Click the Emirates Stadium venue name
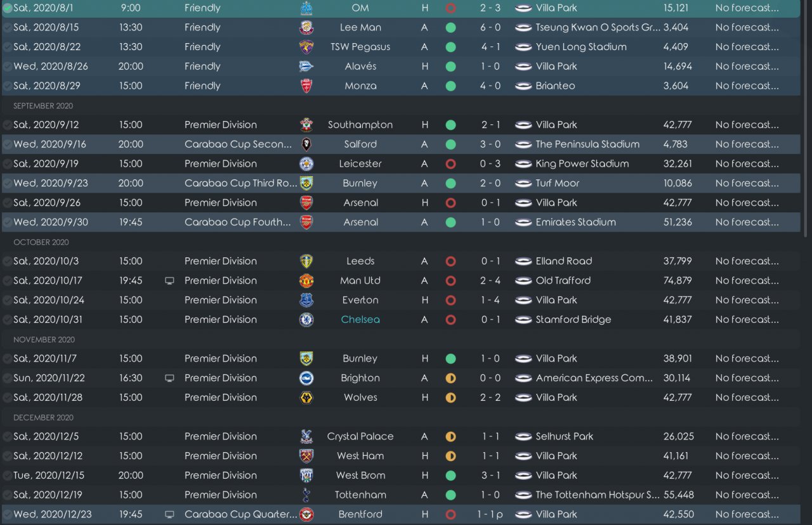 click(575, 223)
